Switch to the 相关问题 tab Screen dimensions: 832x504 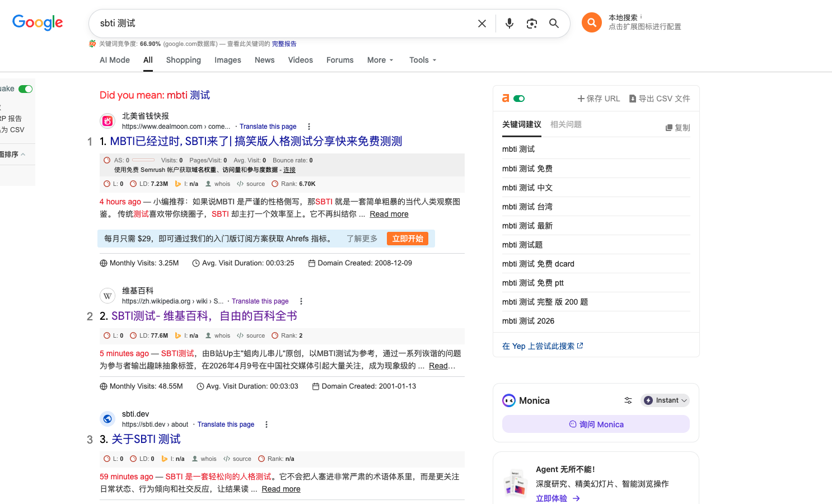(565, 124)
